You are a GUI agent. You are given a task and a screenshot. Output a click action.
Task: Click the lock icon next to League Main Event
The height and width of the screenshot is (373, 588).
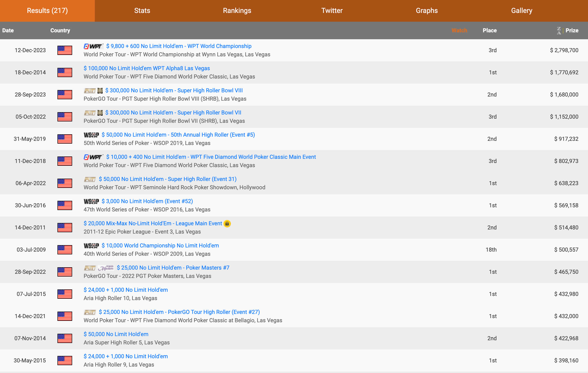click(x=227, y=224)
